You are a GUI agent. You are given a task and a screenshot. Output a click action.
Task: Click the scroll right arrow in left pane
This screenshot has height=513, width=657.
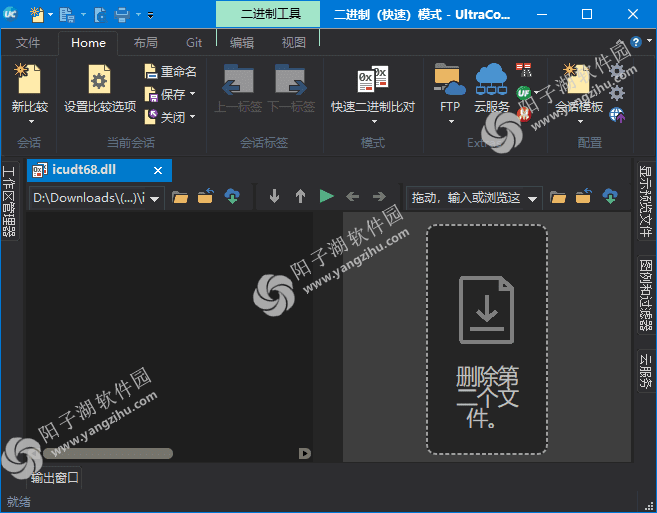305,453
